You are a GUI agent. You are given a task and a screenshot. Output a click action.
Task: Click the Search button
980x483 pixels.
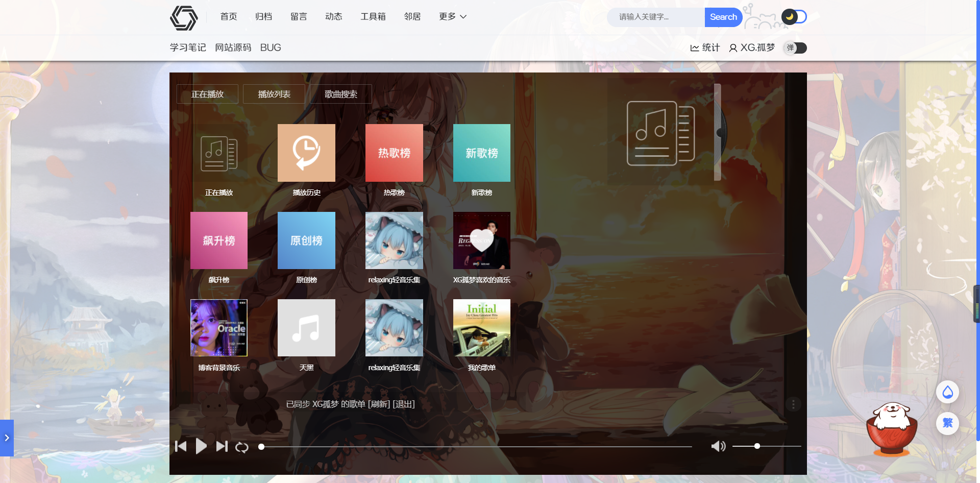point(723,17)
